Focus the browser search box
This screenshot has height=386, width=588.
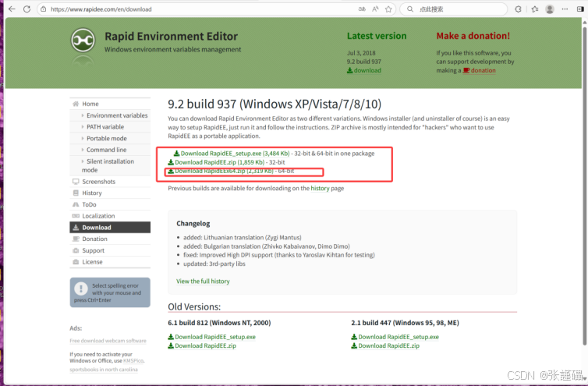click(x=454, y=9)
